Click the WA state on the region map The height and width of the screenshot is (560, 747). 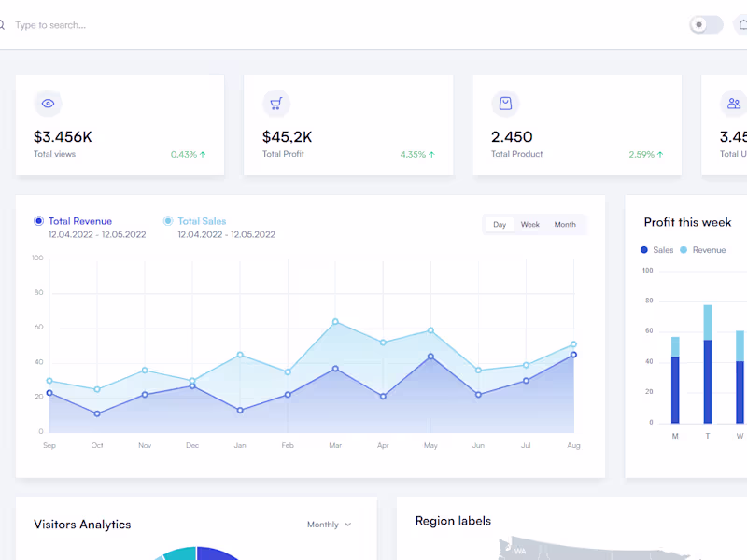point(520,551)
